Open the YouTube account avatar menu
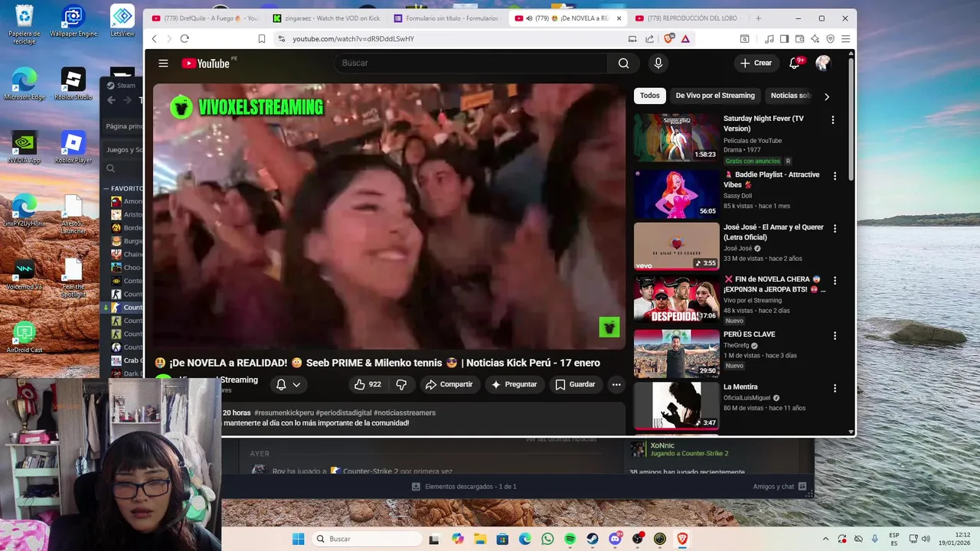Image resolution: width=980 pixels, height=551 pixels. [823, 64]
